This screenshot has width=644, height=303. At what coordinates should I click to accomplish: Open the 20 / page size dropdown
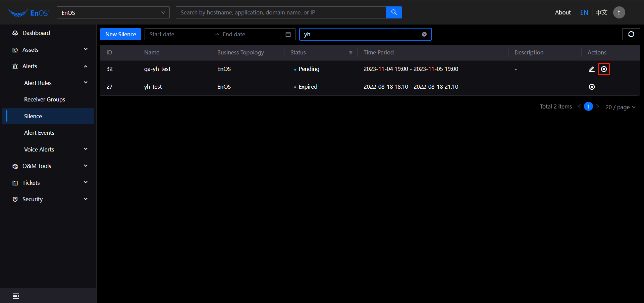[620, 107]
